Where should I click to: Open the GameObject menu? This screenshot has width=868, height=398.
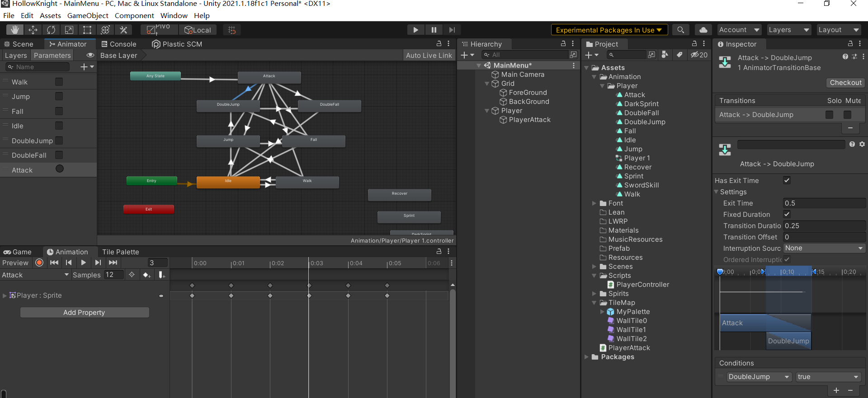(88, 15)
